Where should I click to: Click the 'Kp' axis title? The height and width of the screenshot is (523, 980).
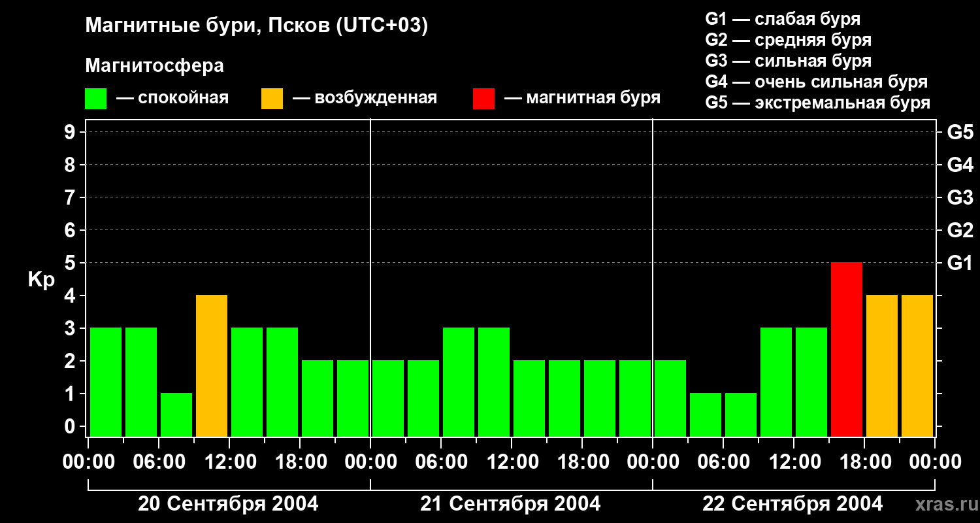click(41, 280)
